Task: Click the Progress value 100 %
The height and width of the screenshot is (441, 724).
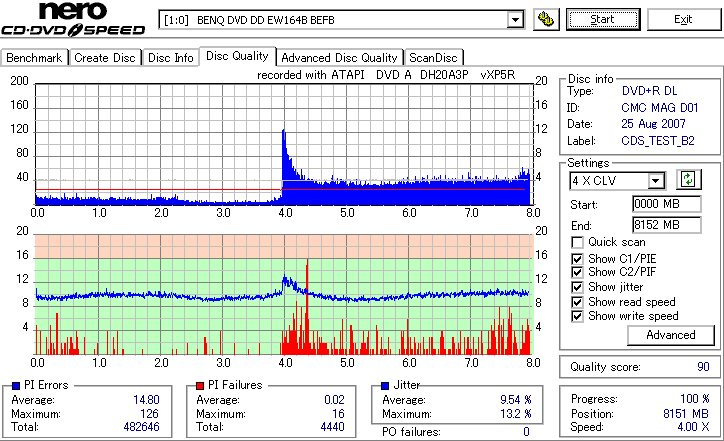Action: click(x=694, y=399)
